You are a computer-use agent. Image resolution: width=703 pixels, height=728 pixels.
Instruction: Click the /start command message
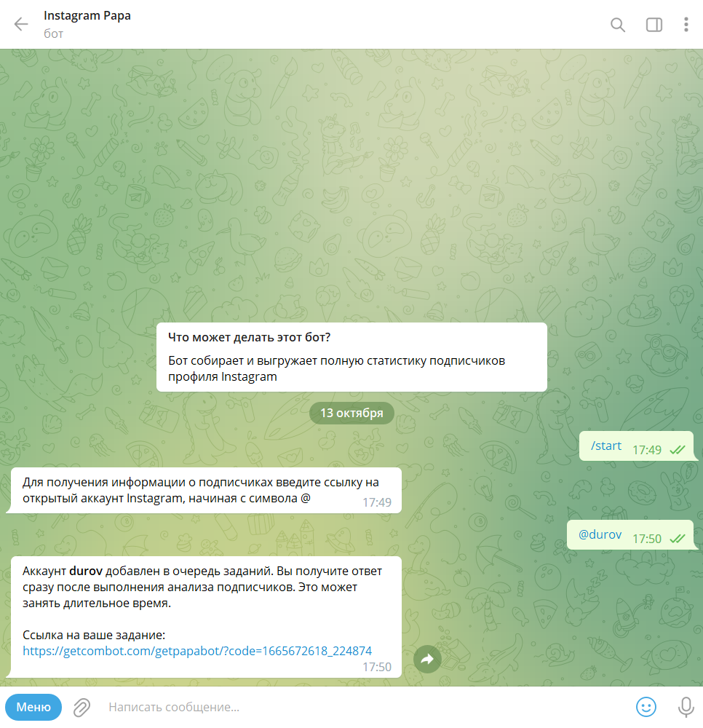tap(605, 446)
